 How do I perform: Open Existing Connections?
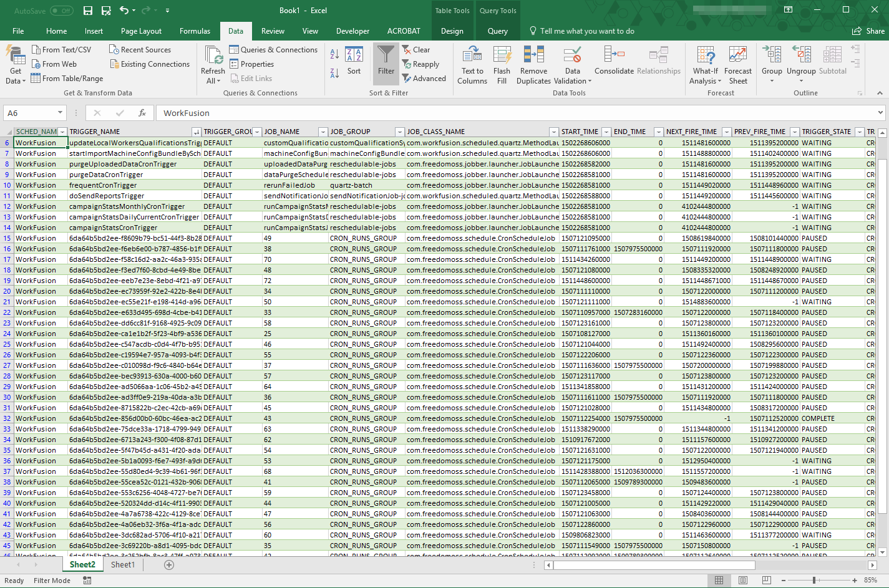click(x=150, y=64)
